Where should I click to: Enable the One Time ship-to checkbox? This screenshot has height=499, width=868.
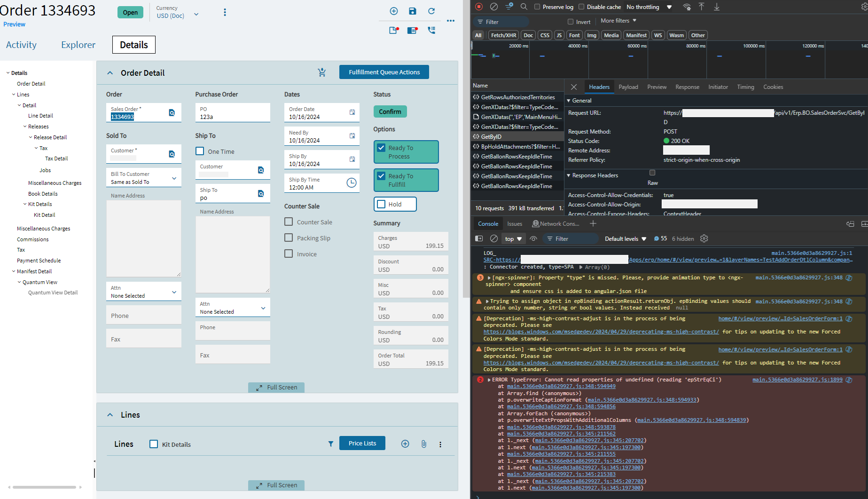pyautogui.click(x=200, y=151)
